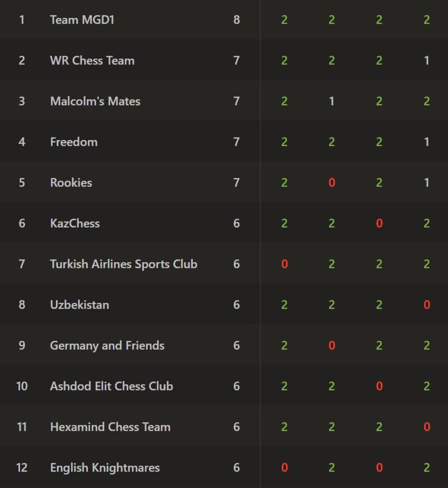Click Hexamind Chess Team name
Viewport: 448px width, 488px height.
tap(110, 427)
